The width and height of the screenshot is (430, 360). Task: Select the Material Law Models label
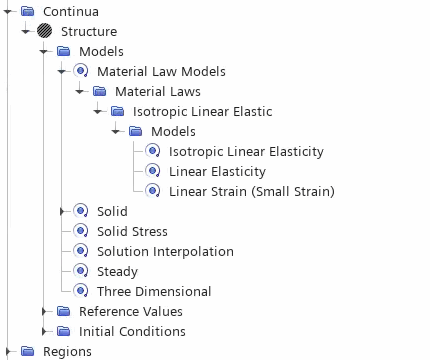pyautogui.click(x=161, y=71)
